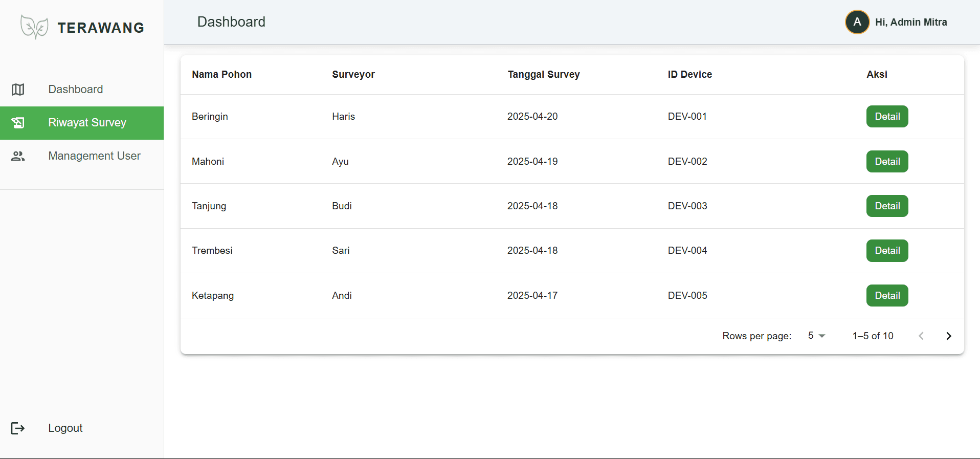The height and width of the screenshot is (459, 980).
Task: Click the Dashboard map icon in sidebar
Action: coord(18,90)
